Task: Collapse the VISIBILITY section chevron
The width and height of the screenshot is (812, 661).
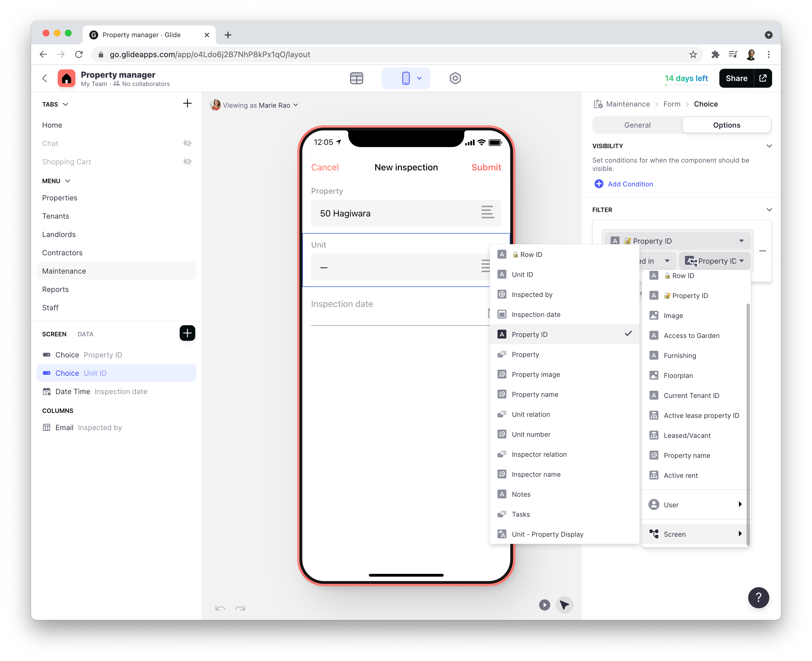Action: pyautogui.click(x=769, y=146)
